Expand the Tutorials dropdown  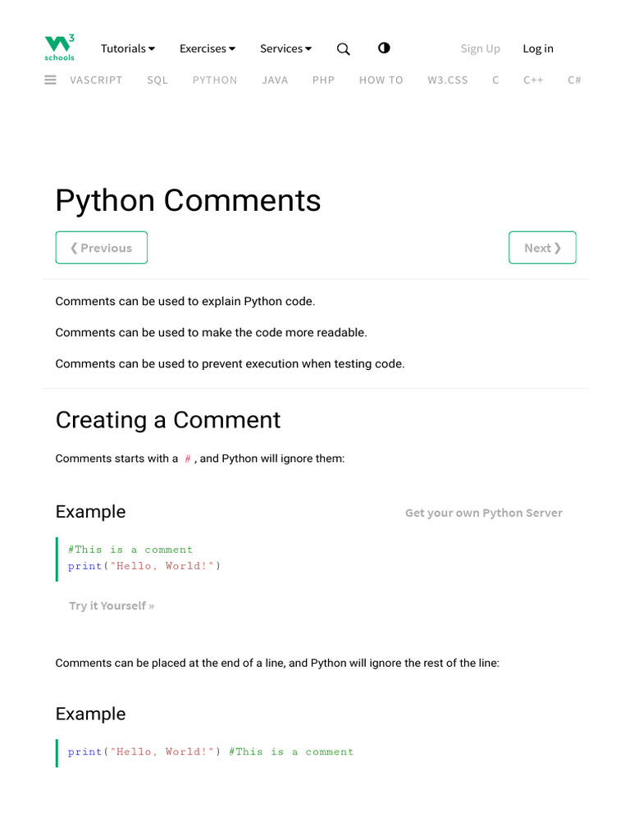pos(128,48)
